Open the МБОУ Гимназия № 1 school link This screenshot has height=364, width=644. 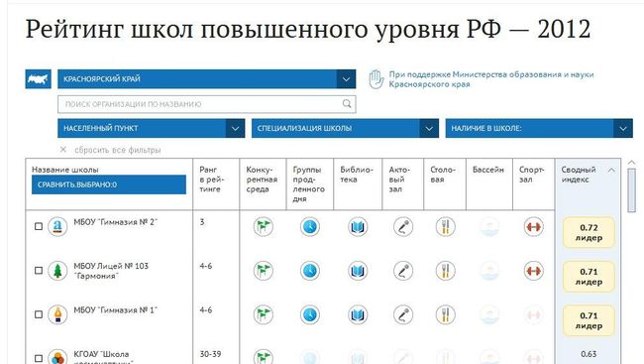(x=115, y=310)
